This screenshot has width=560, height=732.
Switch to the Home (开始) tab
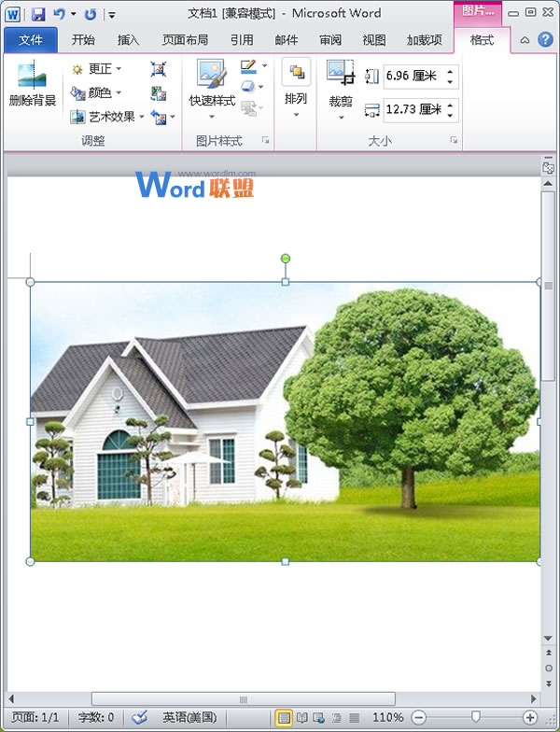83,40
